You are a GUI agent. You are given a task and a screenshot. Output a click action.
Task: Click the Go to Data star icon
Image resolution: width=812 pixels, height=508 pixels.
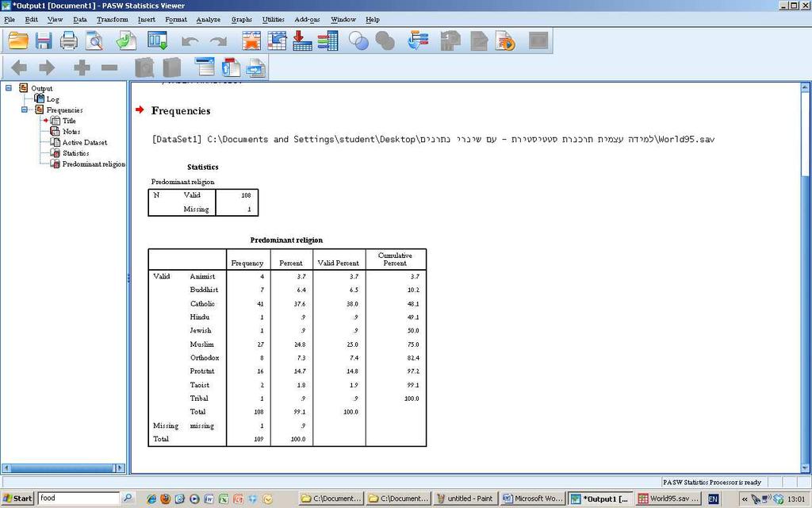tap(251, 41)
